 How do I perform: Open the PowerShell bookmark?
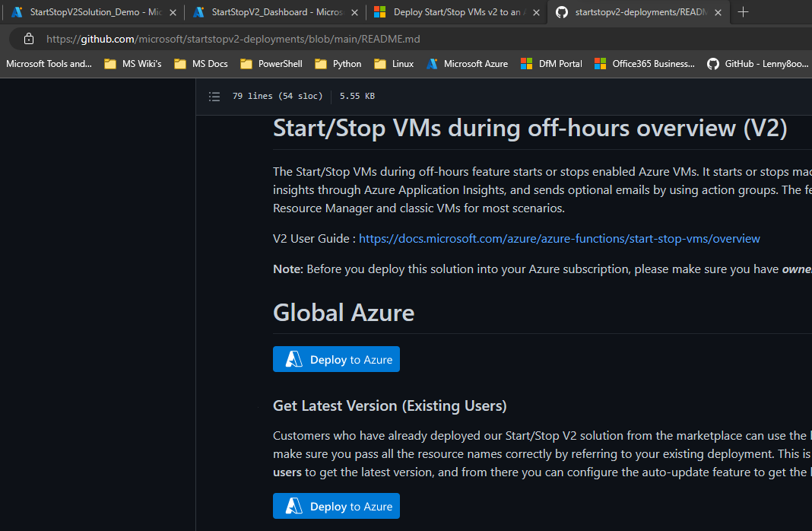pyautogui.click(x=271, y=64)
